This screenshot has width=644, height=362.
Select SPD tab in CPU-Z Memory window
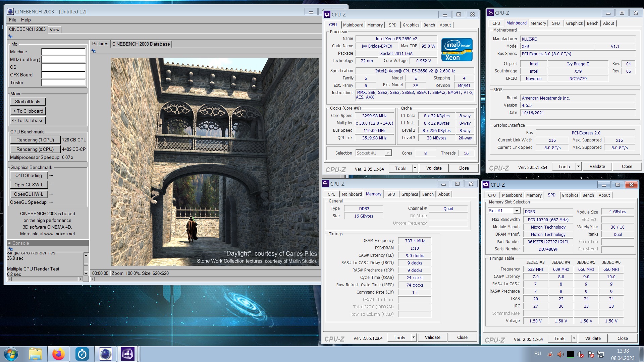391,194
